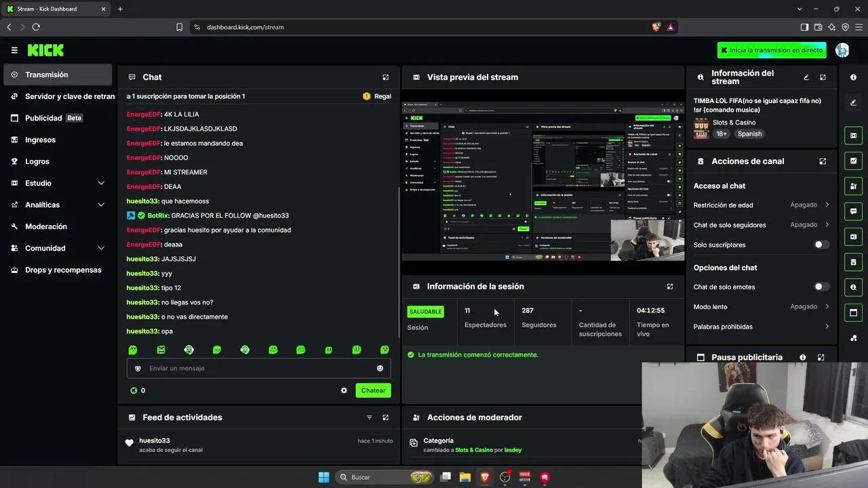Click the BotRix username in chat
This screenshot has height=488, width=868.
[158, 216]
